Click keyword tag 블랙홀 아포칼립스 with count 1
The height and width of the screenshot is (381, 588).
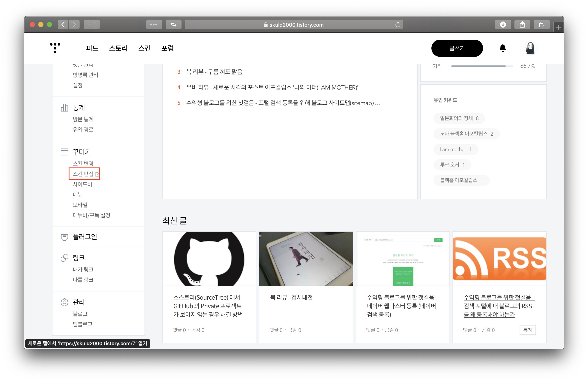coord(461,180)
